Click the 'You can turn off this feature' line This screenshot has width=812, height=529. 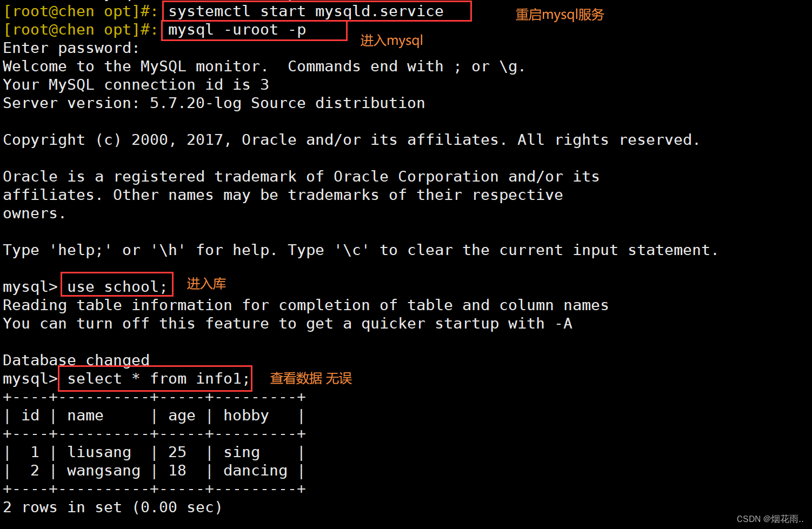288,324
